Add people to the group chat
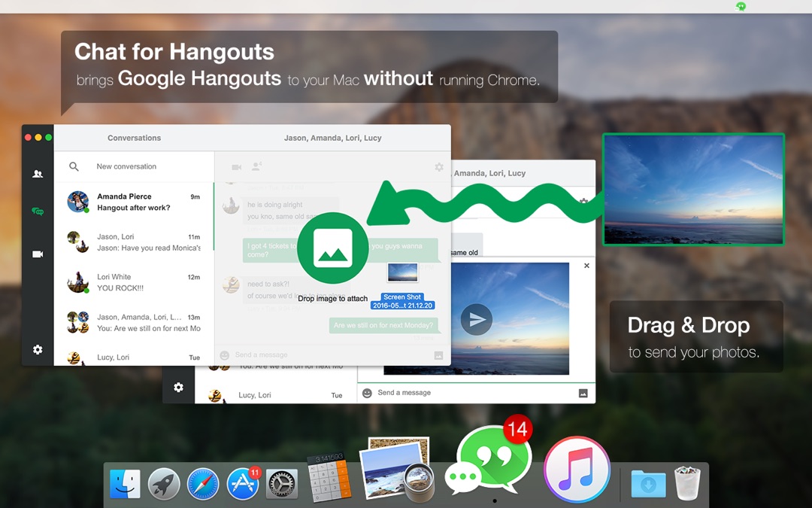Viewport: 812px width, 508px height. [256, 166]
